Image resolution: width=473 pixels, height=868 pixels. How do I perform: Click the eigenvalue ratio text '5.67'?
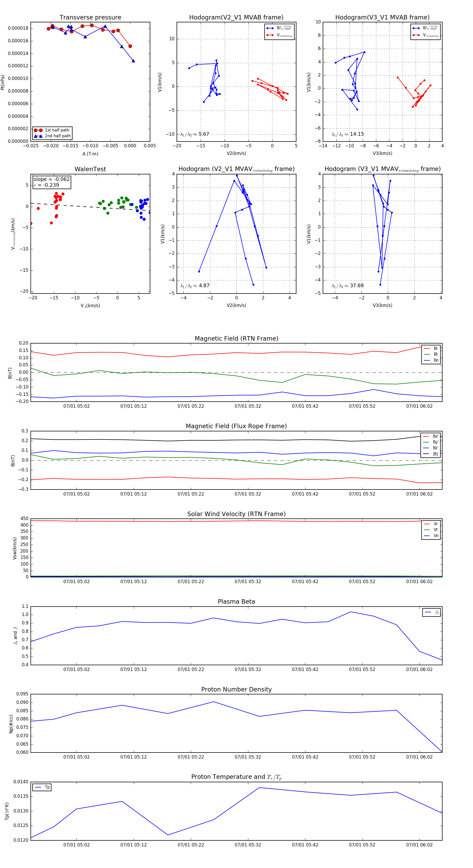click(204, 134)
